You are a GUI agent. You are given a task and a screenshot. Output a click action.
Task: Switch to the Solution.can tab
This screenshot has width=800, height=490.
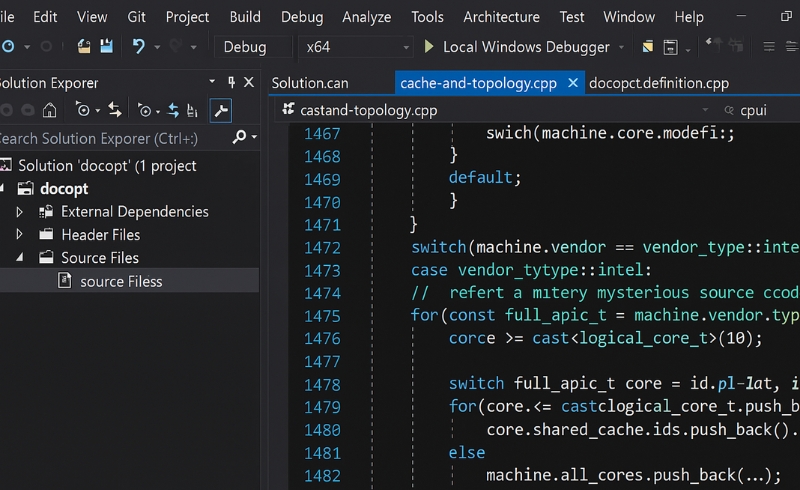(310, 83)
